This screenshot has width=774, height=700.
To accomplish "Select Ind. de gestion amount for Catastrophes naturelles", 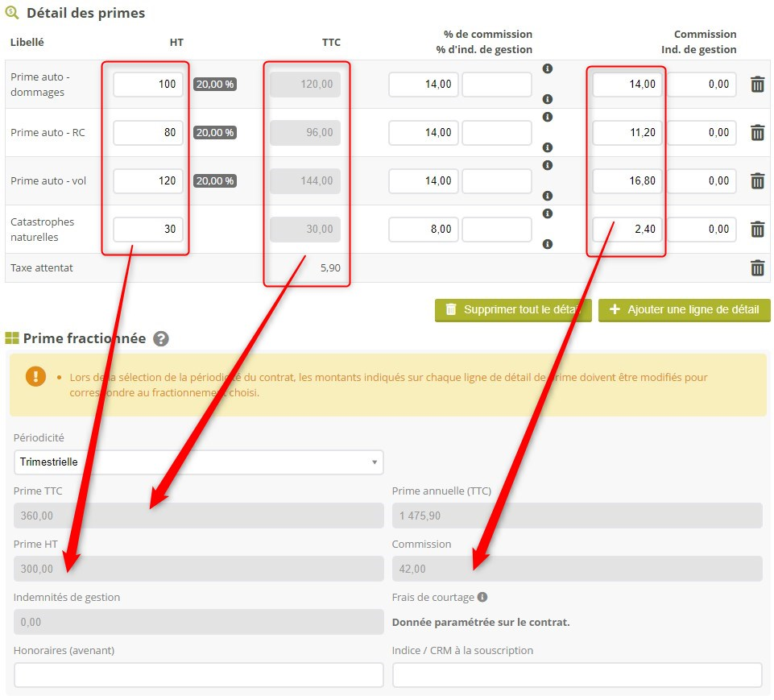I will [702, 230].
